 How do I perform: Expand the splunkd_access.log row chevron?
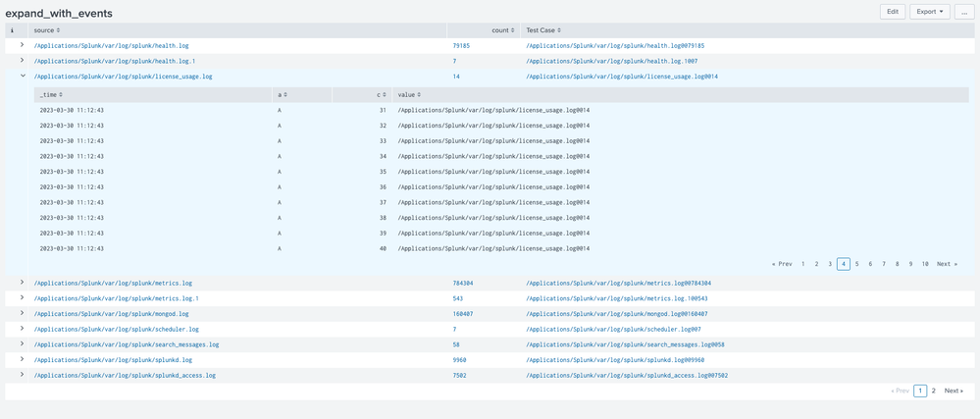pos(22,375)
